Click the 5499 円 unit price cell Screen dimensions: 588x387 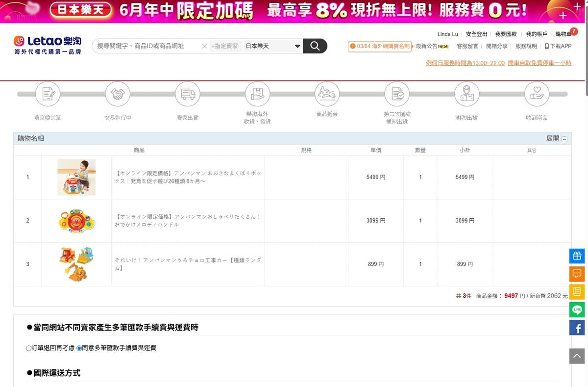coord(376,177)
